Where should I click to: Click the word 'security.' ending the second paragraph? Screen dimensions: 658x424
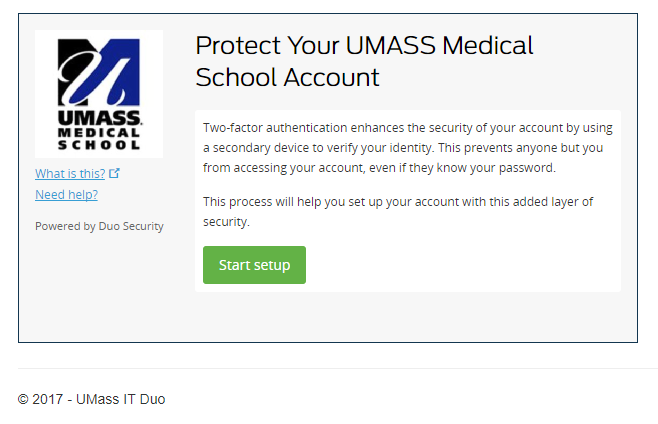pos(226,221)
